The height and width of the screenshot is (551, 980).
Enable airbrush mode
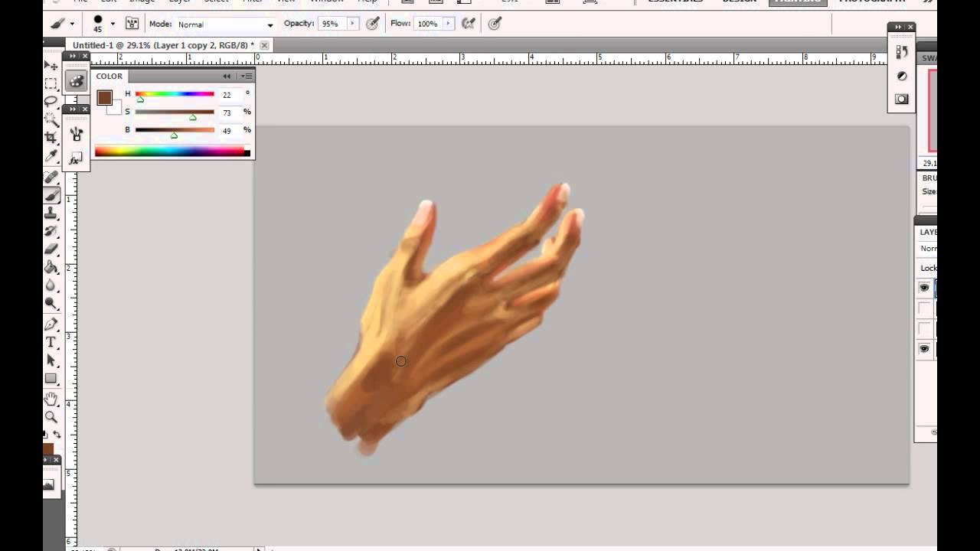469,24
